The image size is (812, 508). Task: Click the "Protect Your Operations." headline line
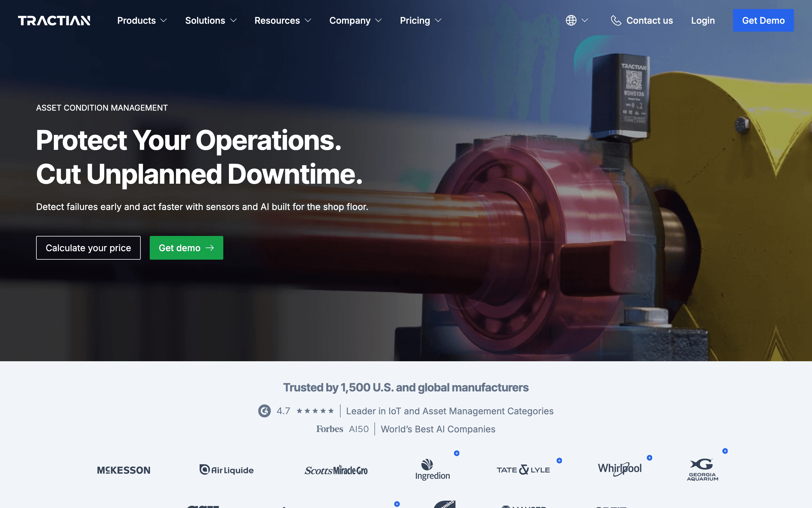[x=189, y=140]
